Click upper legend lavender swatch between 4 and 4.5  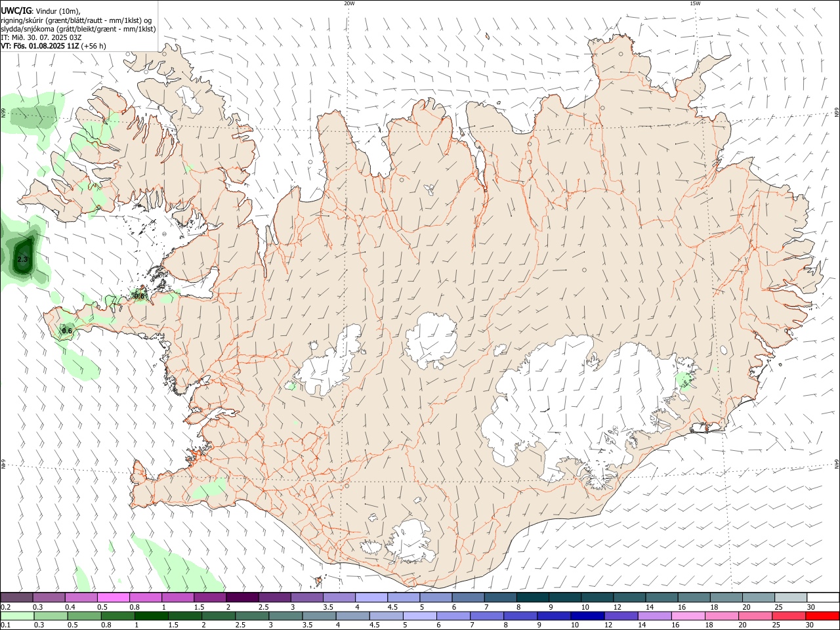[371, 598]
